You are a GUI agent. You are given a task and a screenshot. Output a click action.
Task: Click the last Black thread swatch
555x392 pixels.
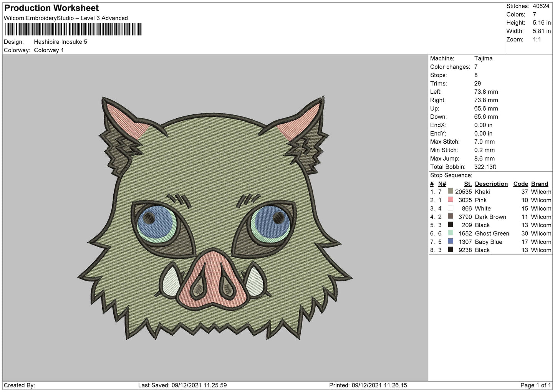(x=451, y=250)
